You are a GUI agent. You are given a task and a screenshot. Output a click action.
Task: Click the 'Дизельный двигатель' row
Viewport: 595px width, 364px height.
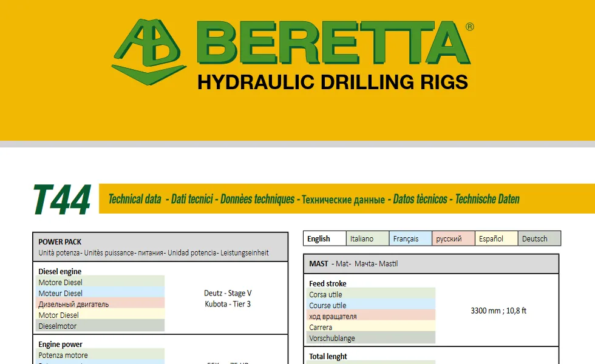click(x=100, y=305)
